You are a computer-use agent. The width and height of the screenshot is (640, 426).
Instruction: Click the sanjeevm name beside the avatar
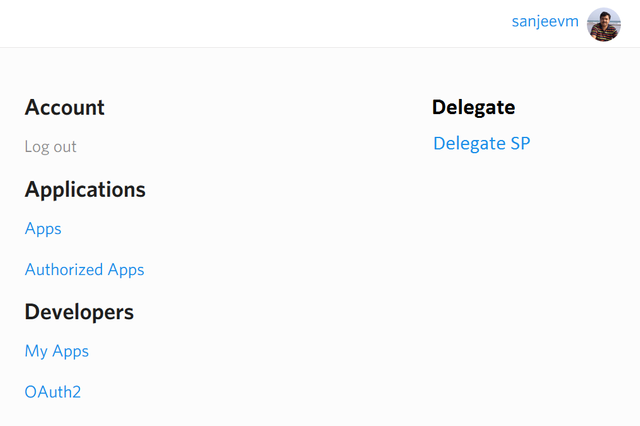[x=545, y=21]
